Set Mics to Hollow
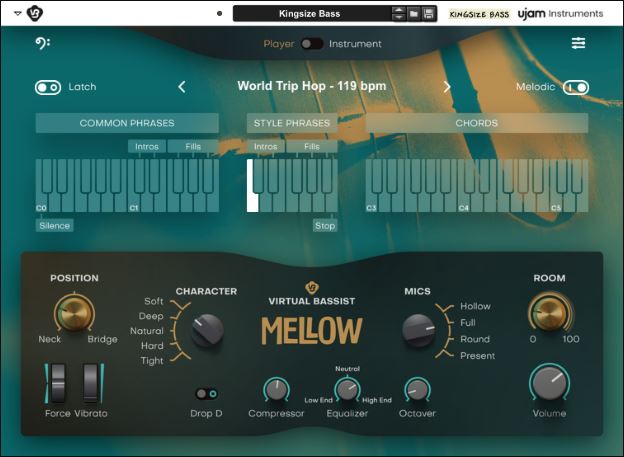 pyautogui.click(x=475, y=306)
